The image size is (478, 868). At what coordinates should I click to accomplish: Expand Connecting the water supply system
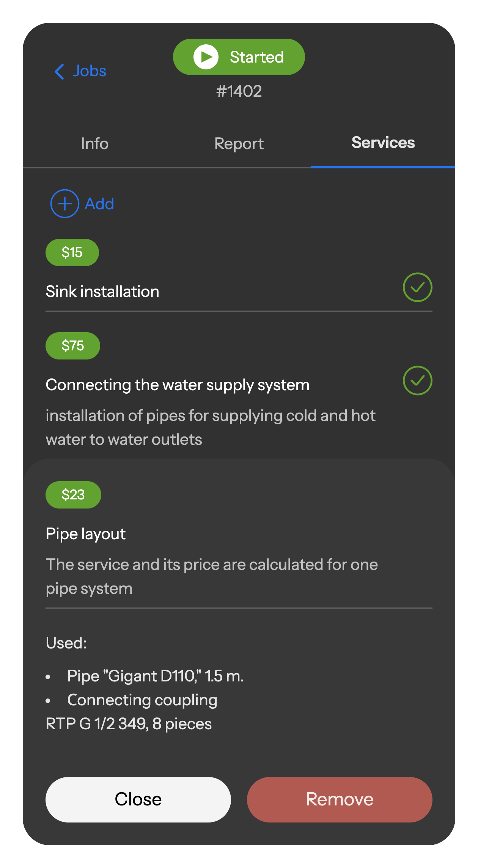tap(178, 385)
